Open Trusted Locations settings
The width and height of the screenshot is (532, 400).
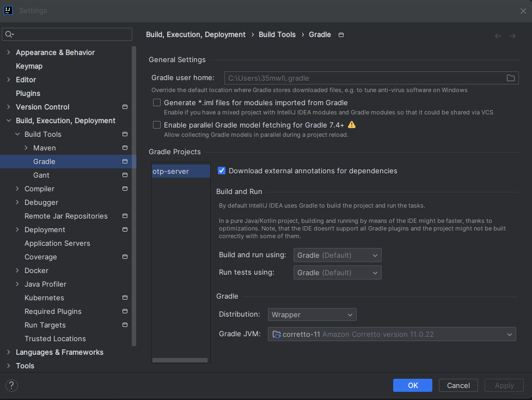coord(55,338)
